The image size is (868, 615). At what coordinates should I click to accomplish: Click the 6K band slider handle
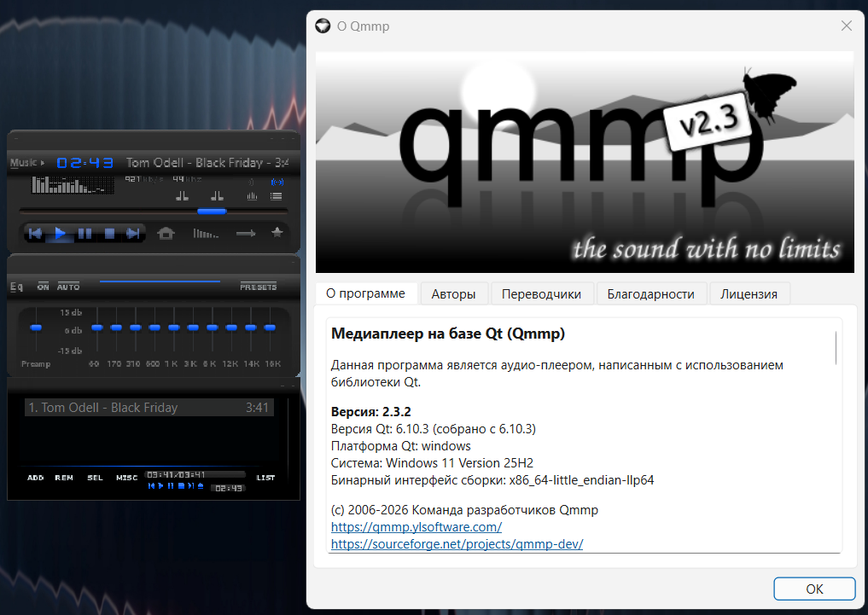[x=212, y=328]
